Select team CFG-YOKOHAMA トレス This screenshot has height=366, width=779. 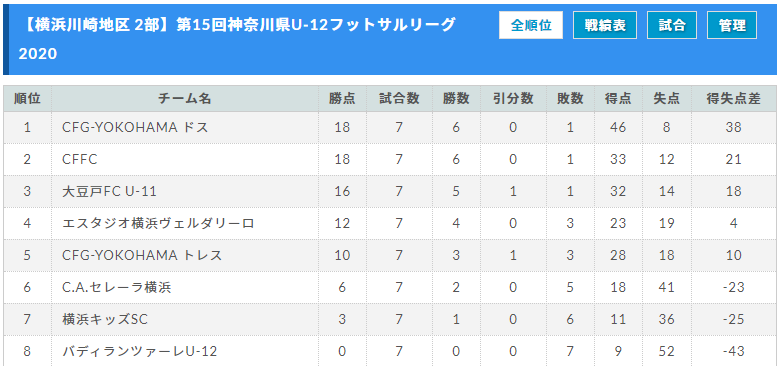(x=142, y=256)
